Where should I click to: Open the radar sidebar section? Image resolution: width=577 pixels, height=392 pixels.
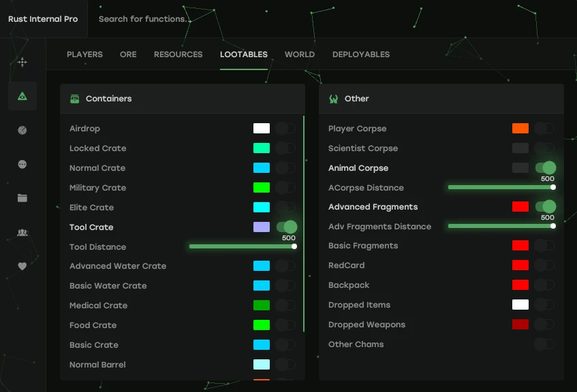(x=22, y=130)
